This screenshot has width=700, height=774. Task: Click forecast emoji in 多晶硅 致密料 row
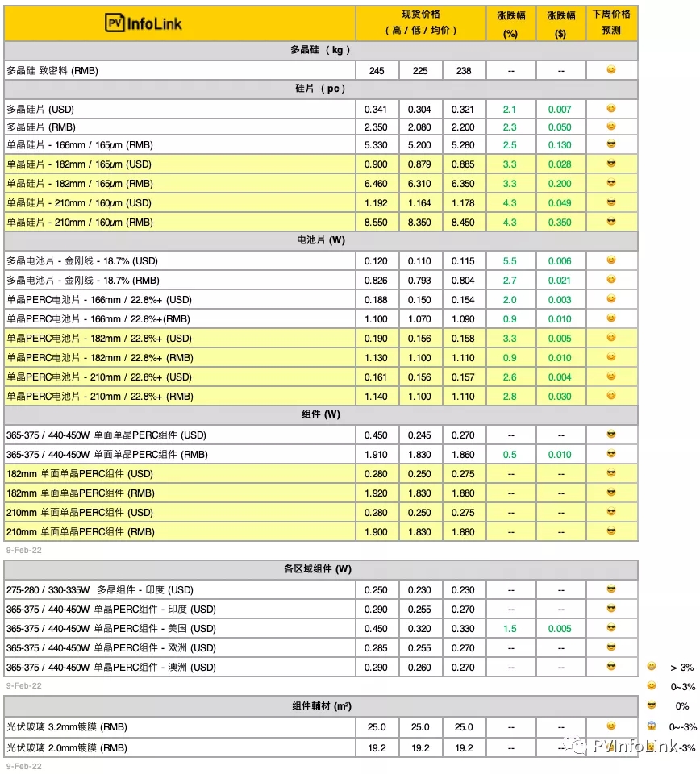(611, 70)
